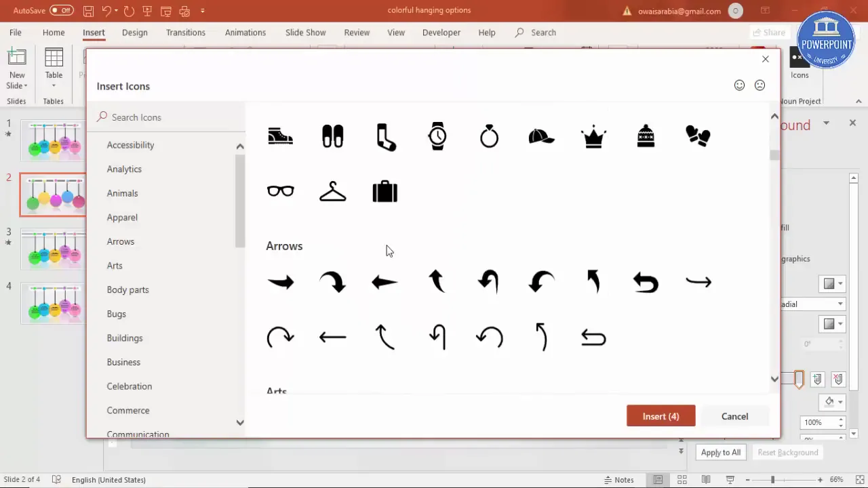The height and width of the screenshot is (488, 868).
Task: Click the Insert (4) button
Action: pyautogui.click(x=660, y=416)
